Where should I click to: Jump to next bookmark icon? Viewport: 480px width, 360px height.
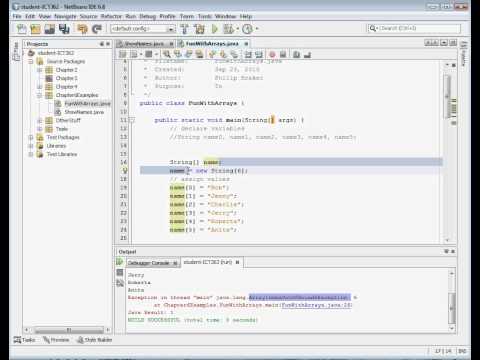pos(223,54)
